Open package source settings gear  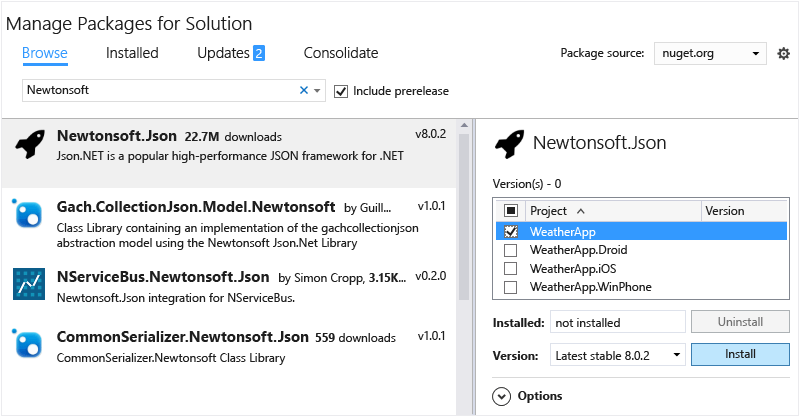(x=784, y=53)
